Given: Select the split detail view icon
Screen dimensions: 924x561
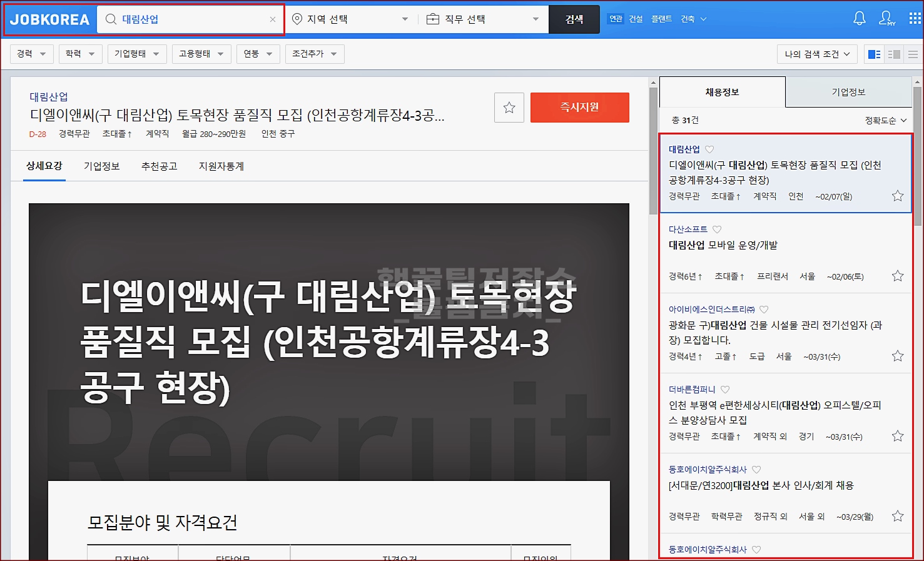Looking at the screenshot, I should tap(875, 54).
